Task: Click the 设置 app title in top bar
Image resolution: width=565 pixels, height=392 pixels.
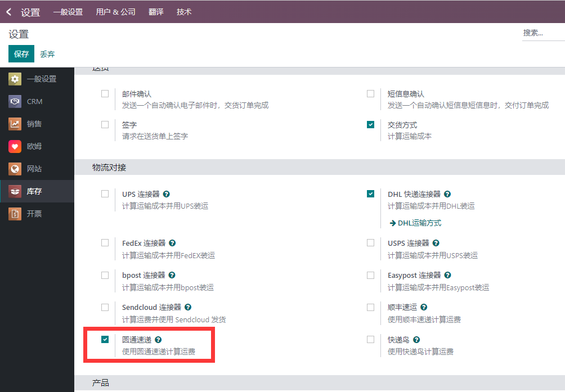Action: (x=30, y=12)
